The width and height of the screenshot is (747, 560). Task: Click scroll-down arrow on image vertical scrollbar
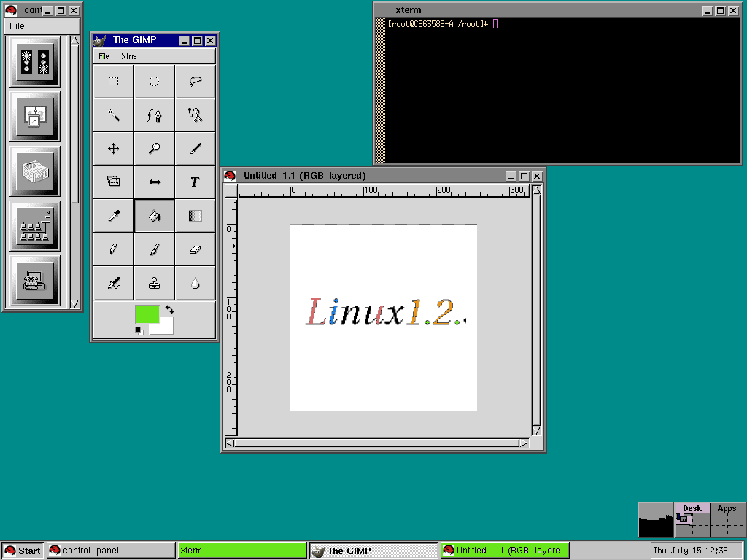(x=536, y=431)
